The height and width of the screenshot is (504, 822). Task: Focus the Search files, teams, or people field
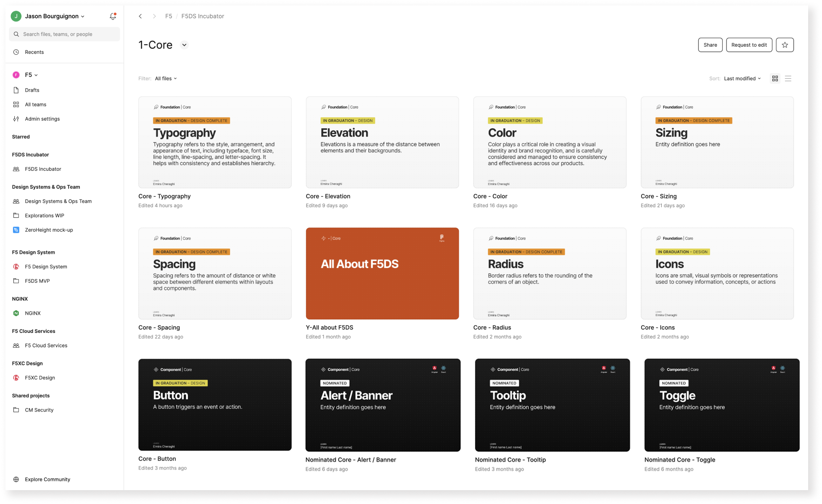coord(65,34)
